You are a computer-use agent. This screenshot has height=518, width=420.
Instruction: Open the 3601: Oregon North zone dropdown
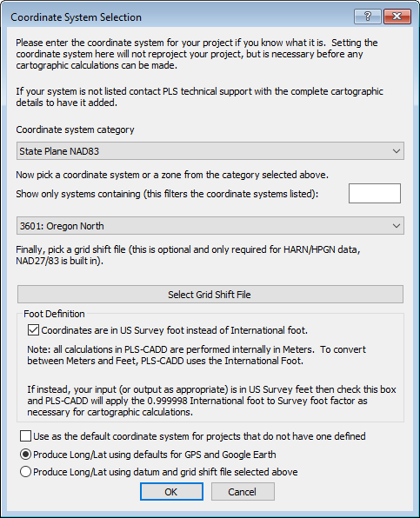(210, 226)
